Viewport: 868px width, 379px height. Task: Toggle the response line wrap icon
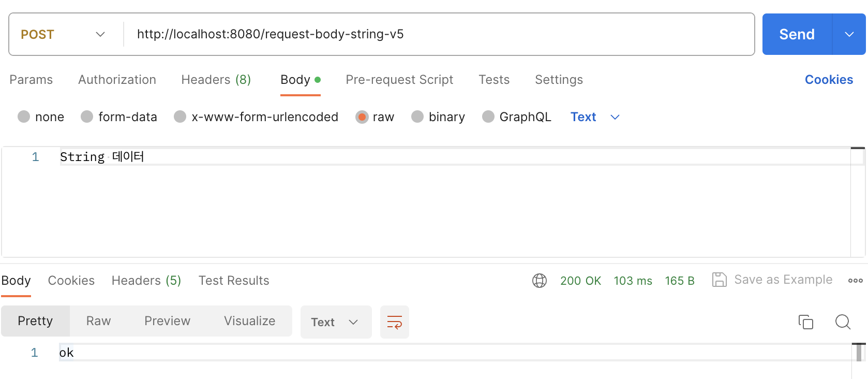[395, 322]
